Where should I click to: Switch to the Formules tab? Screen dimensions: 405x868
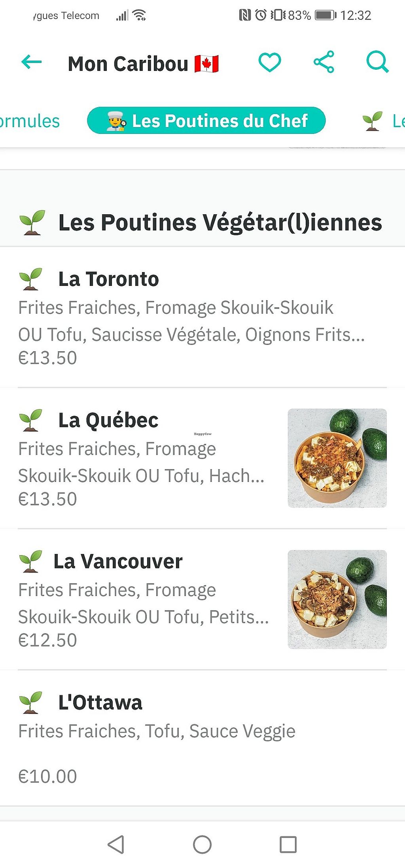pyautogui.click(x=30, y=121)
